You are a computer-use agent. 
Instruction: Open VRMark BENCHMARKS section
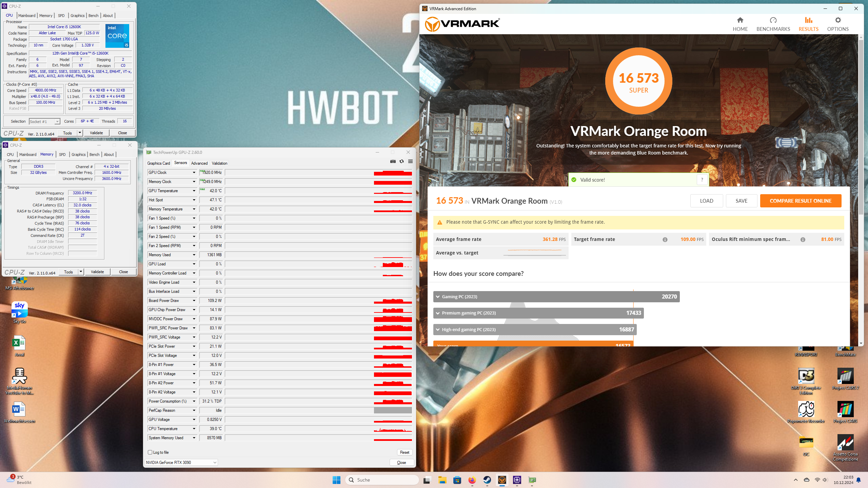coord(773,24)
